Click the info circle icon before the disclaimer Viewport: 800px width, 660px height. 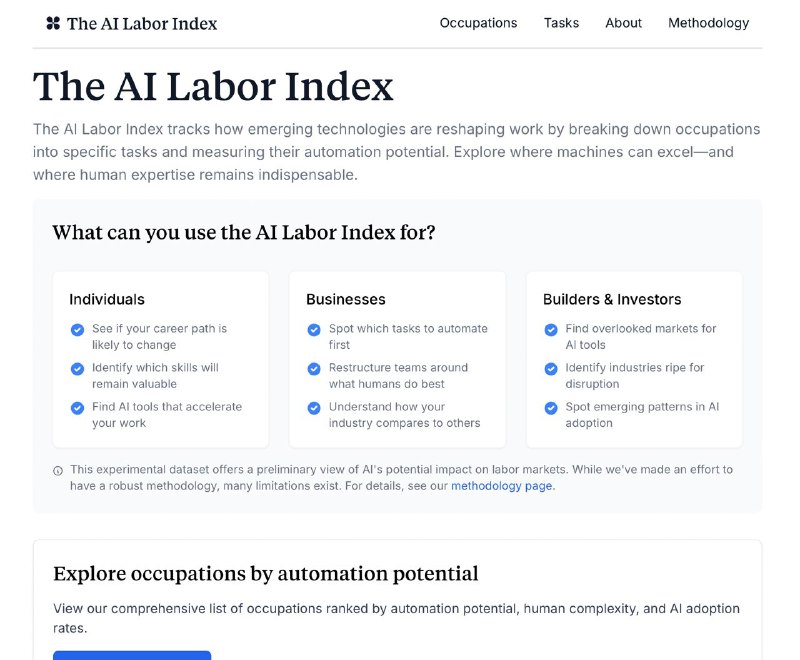(x=58, y=471)
